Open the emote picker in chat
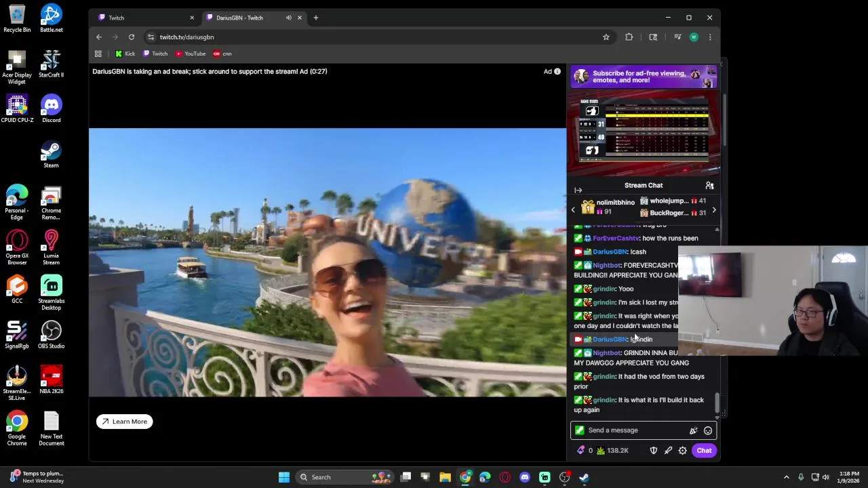 pyautogui.click(x=708, y=430)
